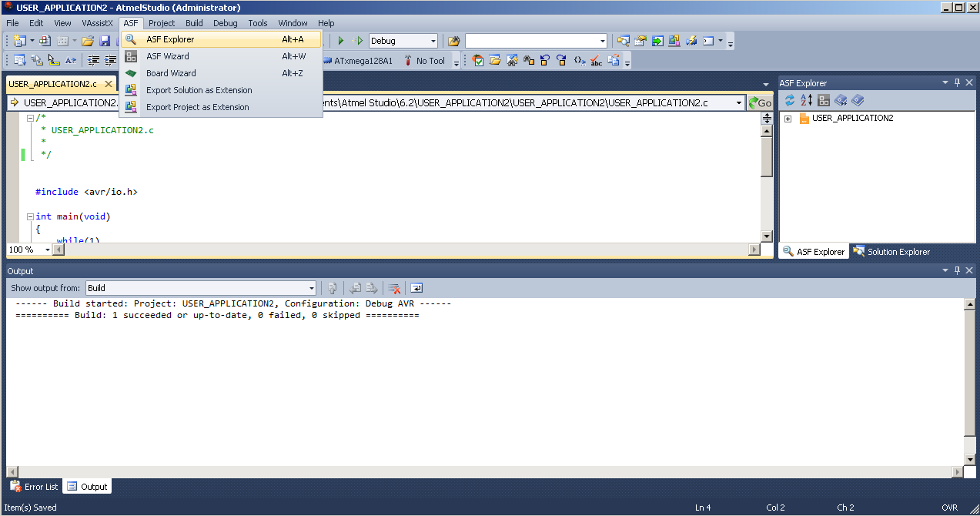Click the first icon in the Text Editor toolbar

[x=19, y=61]
